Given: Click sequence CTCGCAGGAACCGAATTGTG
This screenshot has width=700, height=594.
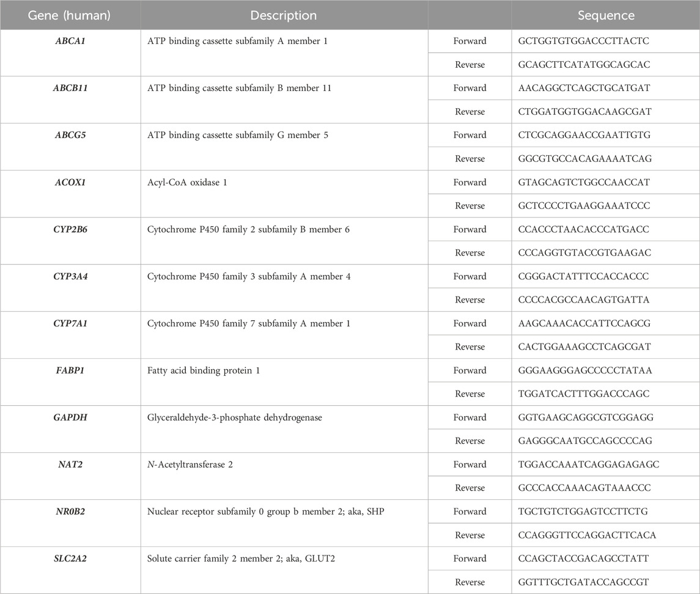Looking at the screenshot, I should [x=584, y=135].
